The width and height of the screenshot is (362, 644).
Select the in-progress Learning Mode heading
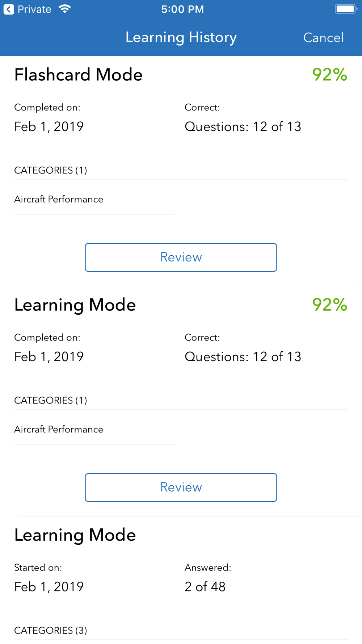[x=75, y=535]
